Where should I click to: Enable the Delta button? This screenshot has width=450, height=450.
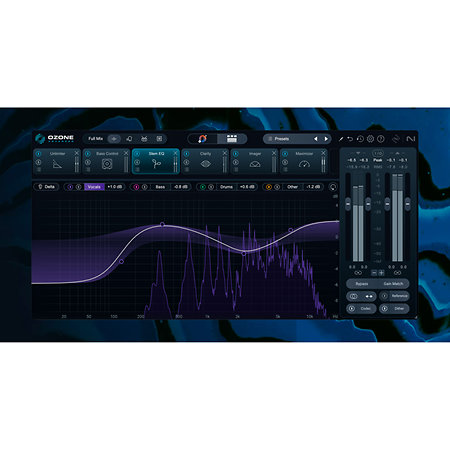tap(46, 187)
